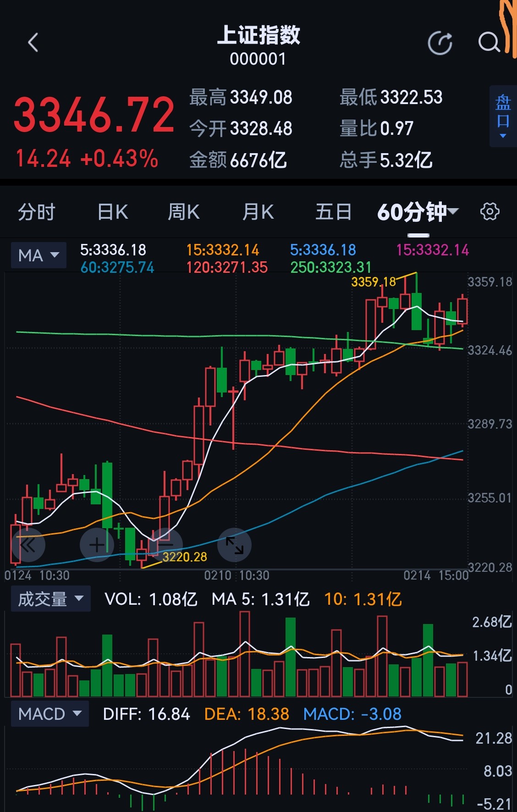
Task: Zoom out chart with minus button
Action: (x=165, y=545)
